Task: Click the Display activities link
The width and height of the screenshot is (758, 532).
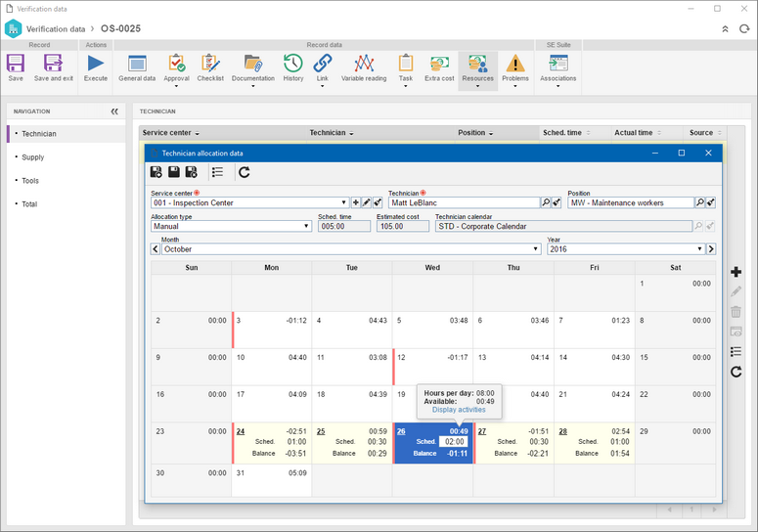Action: (x=459, y=410)
